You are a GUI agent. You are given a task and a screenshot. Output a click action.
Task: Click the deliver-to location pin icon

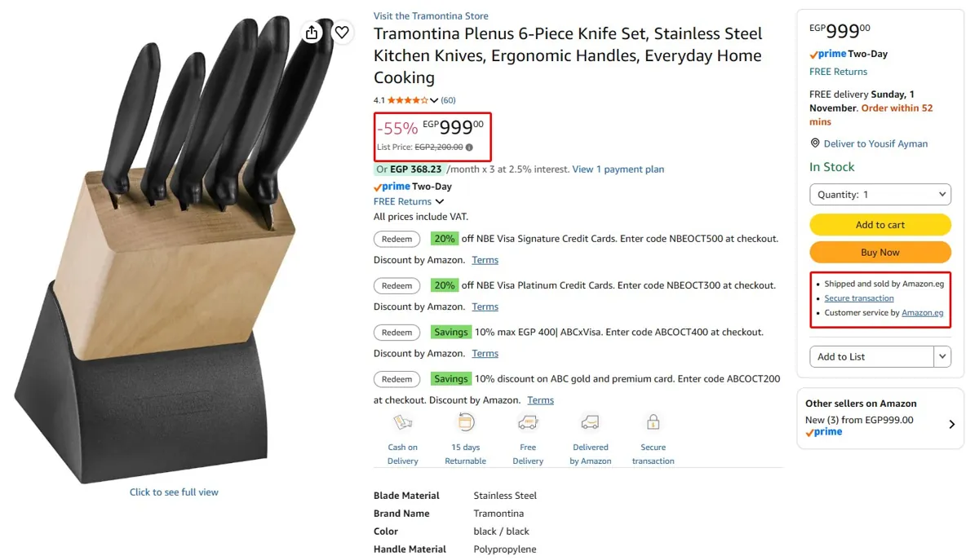click(x=815, y=143)
